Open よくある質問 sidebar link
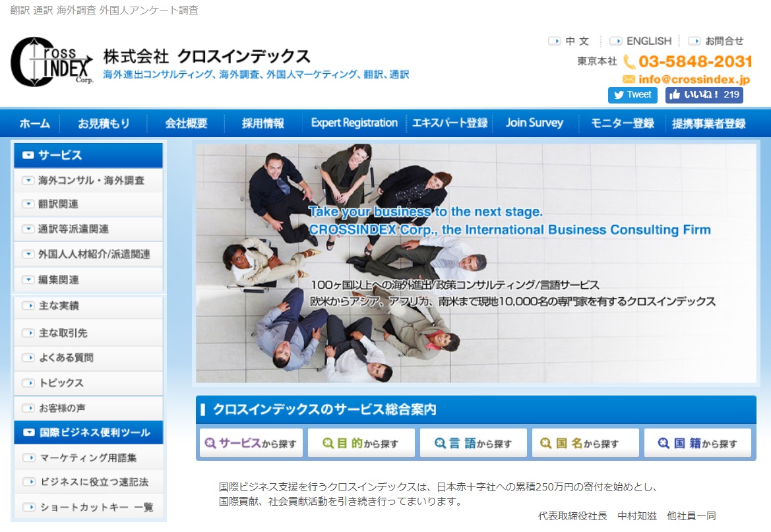The width and height of the screenshot is (771, 532). coord(88,358)
